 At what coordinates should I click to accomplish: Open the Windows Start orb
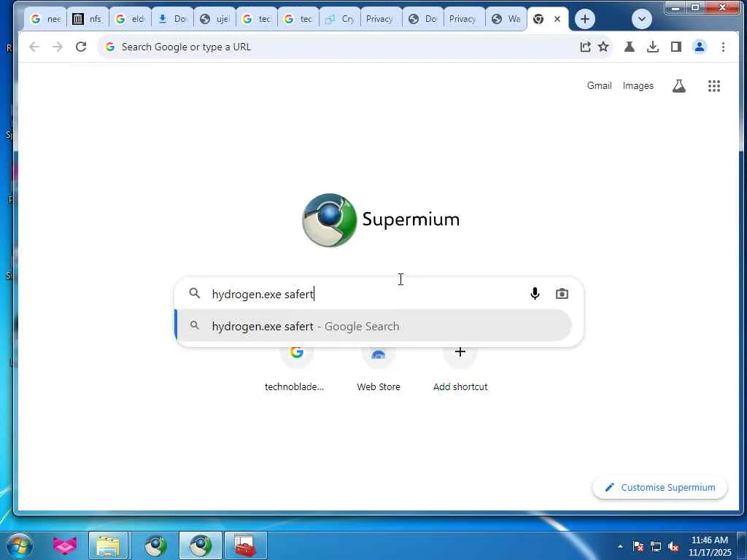click(19, 545)
